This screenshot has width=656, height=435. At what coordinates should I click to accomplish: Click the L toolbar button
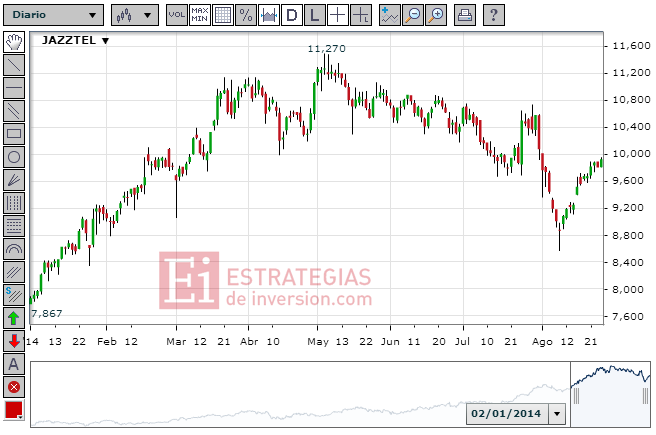(315, 15)
